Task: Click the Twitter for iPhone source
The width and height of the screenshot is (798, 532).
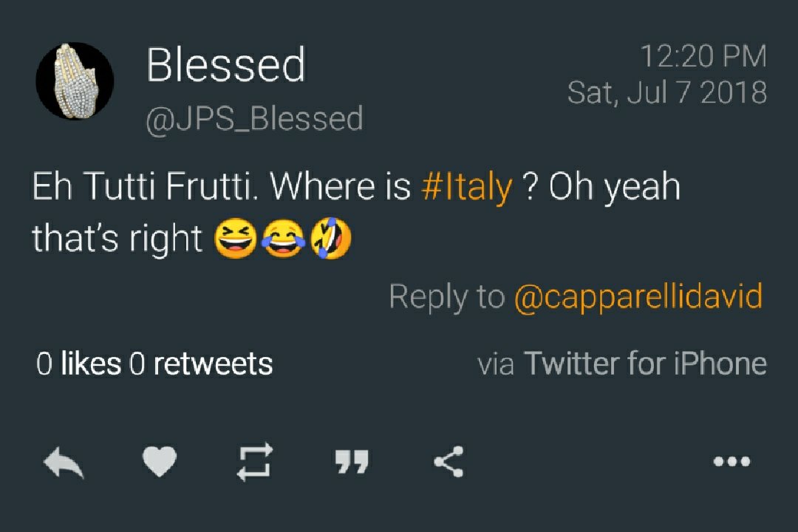Action: tap(644, 364)
